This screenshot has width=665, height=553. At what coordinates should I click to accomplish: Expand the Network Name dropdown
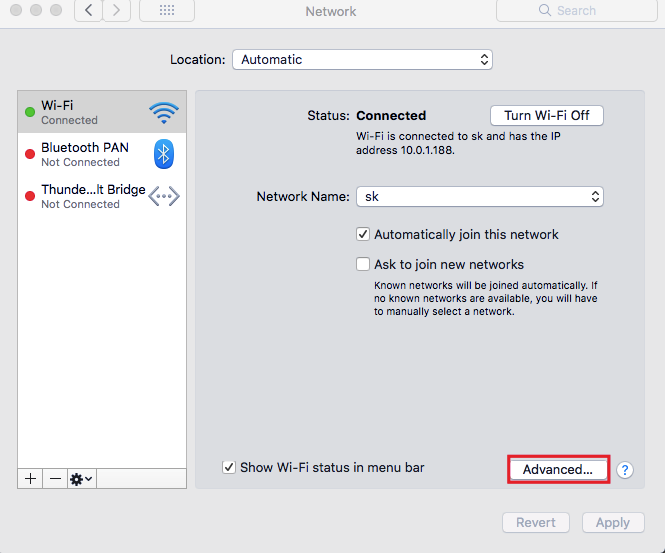tap(480, 197)
